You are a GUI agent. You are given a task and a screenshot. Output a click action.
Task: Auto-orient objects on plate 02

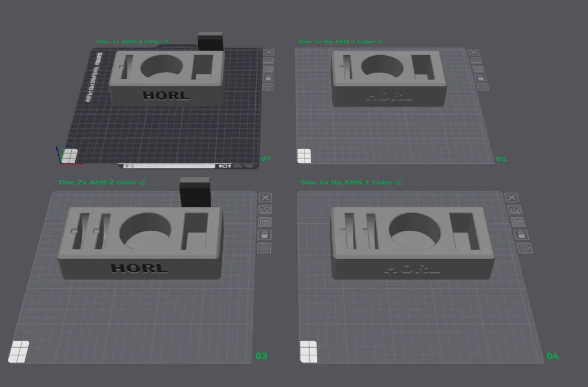click(x=476, y=60)
